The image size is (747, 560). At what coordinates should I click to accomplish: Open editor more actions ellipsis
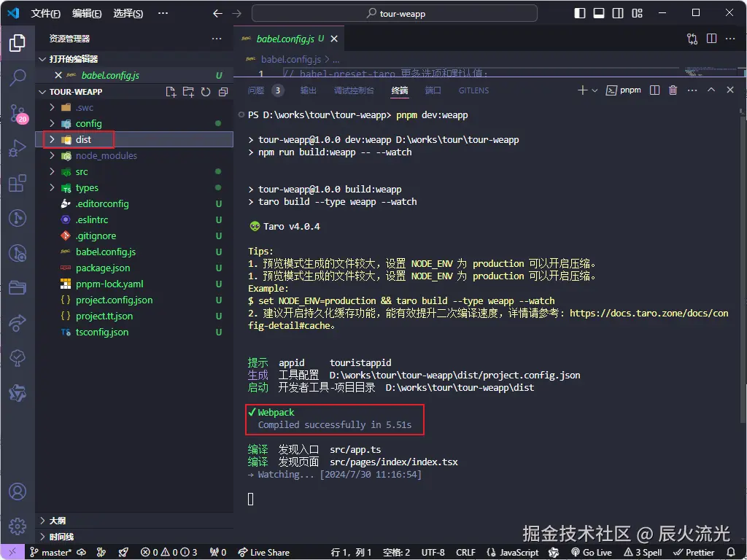(729, 39)
